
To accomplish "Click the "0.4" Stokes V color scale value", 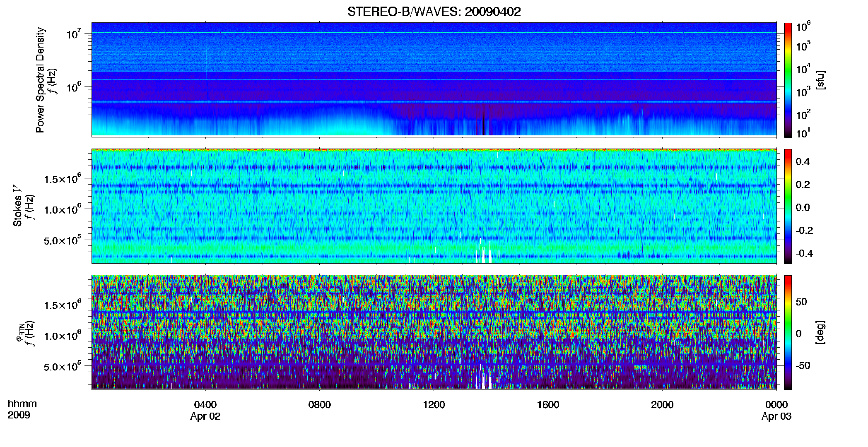I will (x=803, y=161).
